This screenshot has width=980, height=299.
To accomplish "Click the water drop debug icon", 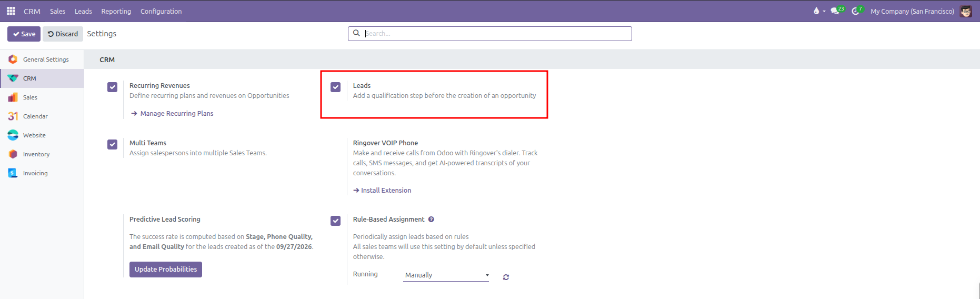I will pos(816,11).
